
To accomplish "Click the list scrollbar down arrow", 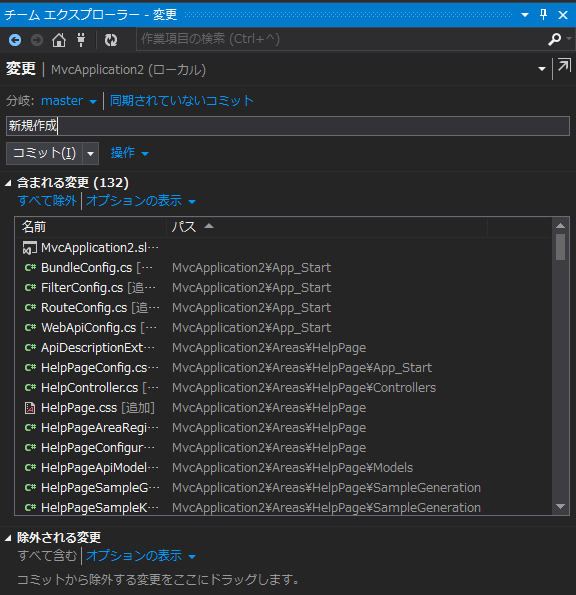I will pos(560,506).
